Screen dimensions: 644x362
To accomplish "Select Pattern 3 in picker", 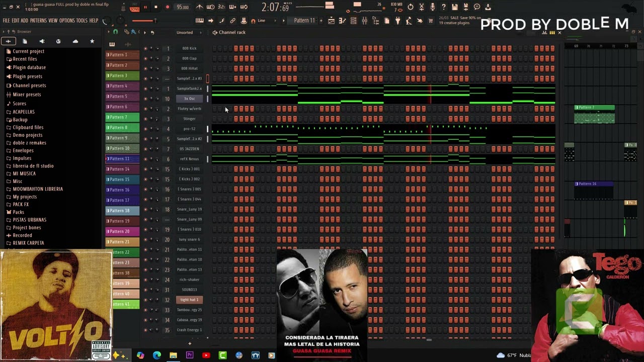I will click(122, 75).
